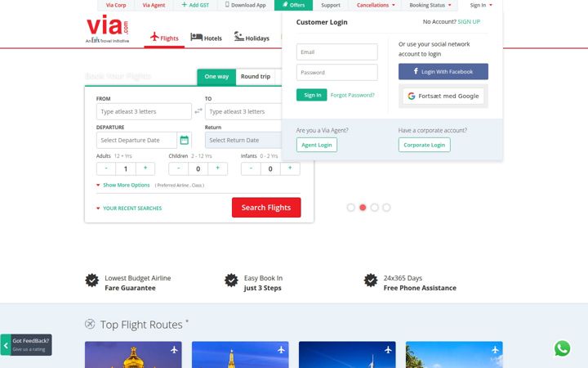Open the Hotels tab
The height and width of the screenshot is (368, 588).
click(x=206, y=38)
